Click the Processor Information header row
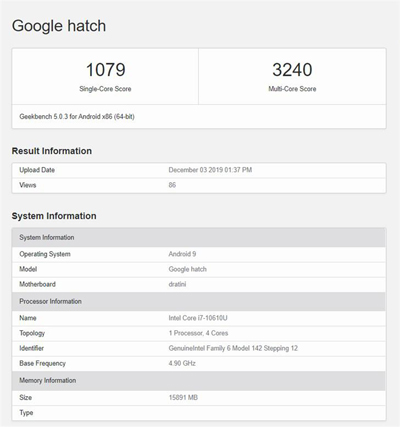The width and height of the screenshot is (400, 427). [199, 301]
